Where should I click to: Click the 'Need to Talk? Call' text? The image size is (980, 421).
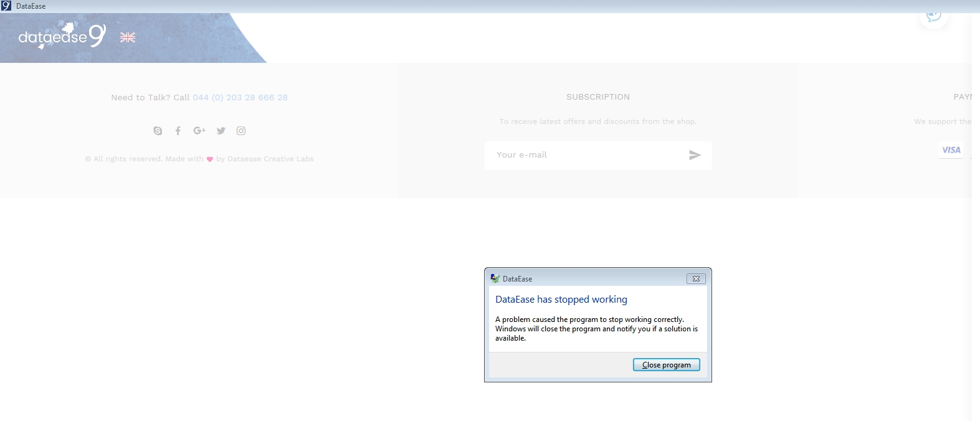pos(150,98)
